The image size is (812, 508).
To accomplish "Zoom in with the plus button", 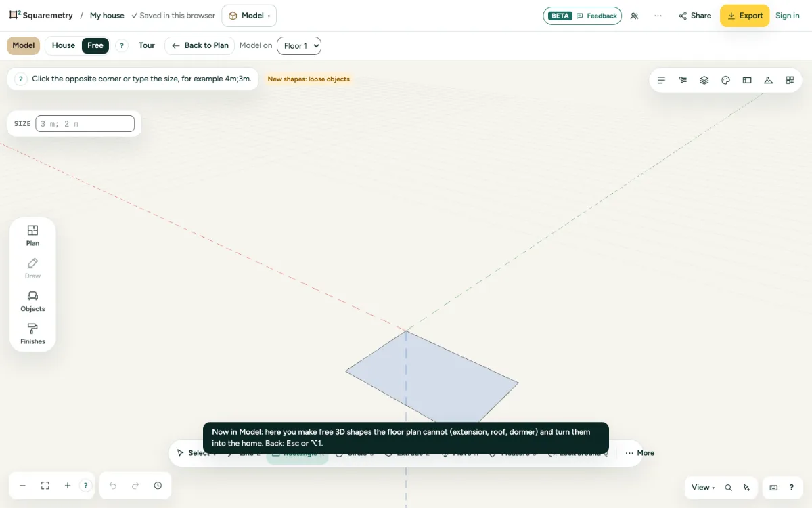I will coord(68,486).
